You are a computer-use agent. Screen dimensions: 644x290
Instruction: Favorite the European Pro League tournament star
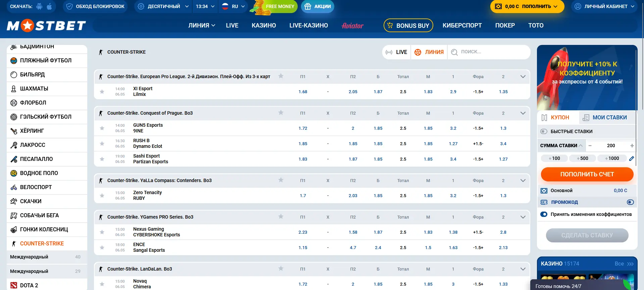pyautogui.click(x=281, y=76)
